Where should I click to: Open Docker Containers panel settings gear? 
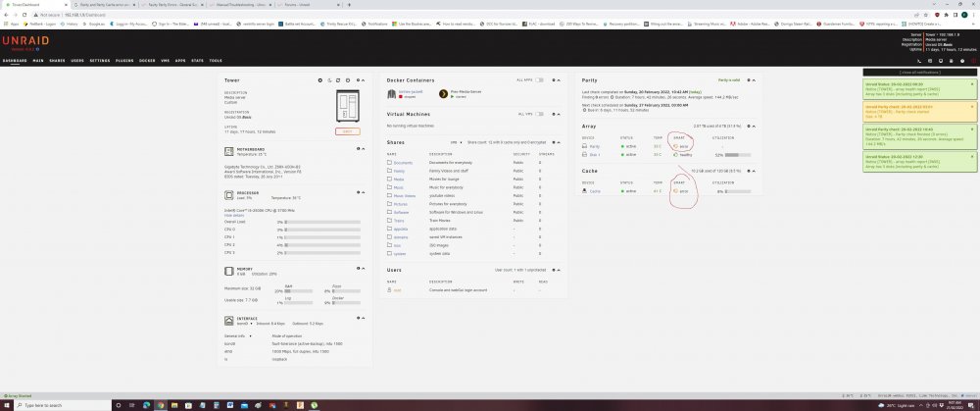click(x=554, y=80)
